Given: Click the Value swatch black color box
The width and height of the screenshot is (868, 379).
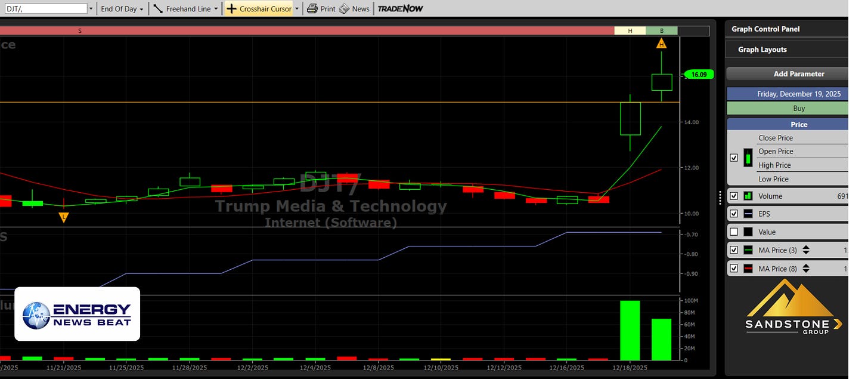Looking at the screenshot, I should (x=748, y=232).
